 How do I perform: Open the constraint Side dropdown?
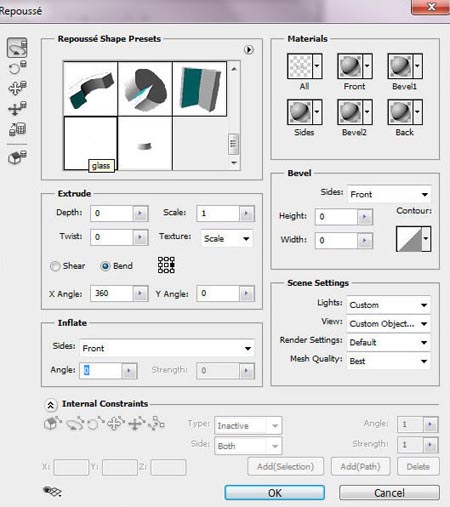[248, 446]
